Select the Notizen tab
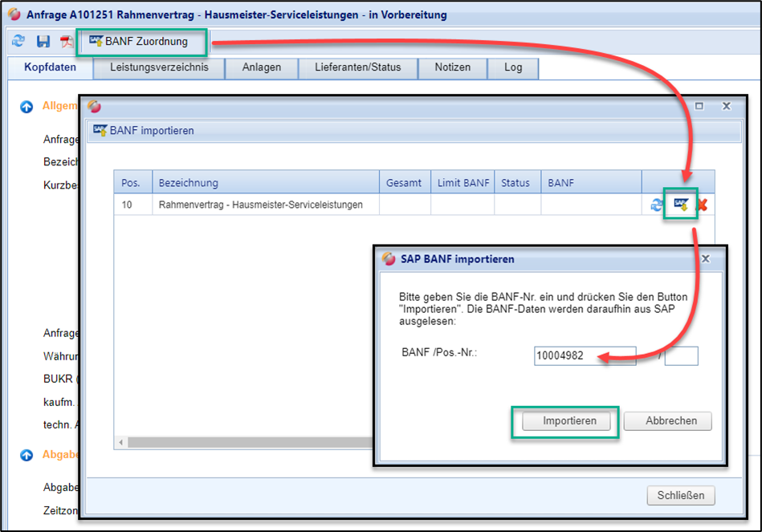Viewport: 762px width, 532px height. tap(452, 67)
